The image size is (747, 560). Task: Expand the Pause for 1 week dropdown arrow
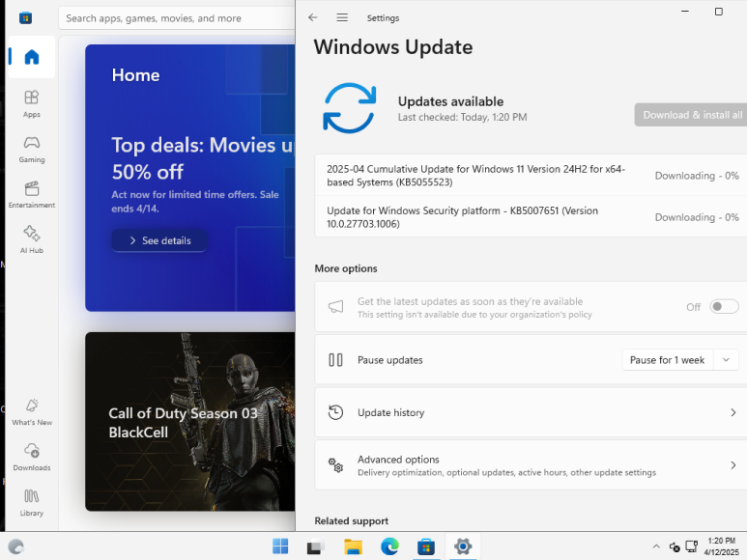[x=726, y=360]
